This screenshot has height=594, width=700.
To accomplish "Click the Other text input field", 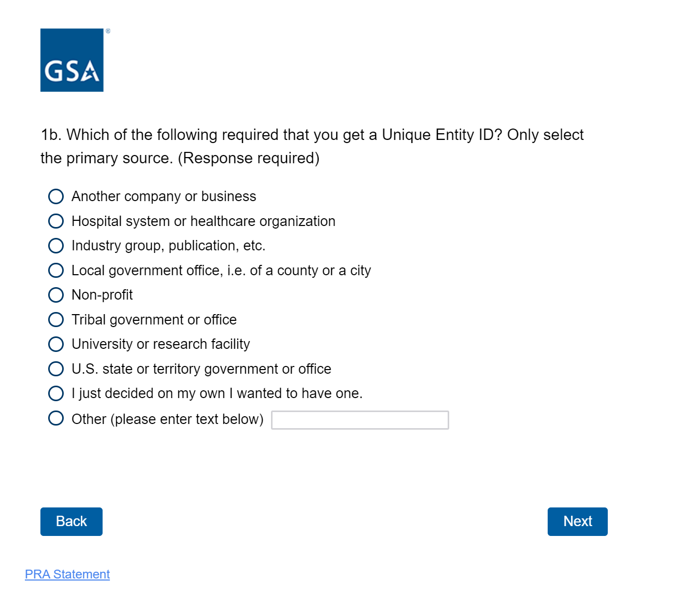I will 360,420.
